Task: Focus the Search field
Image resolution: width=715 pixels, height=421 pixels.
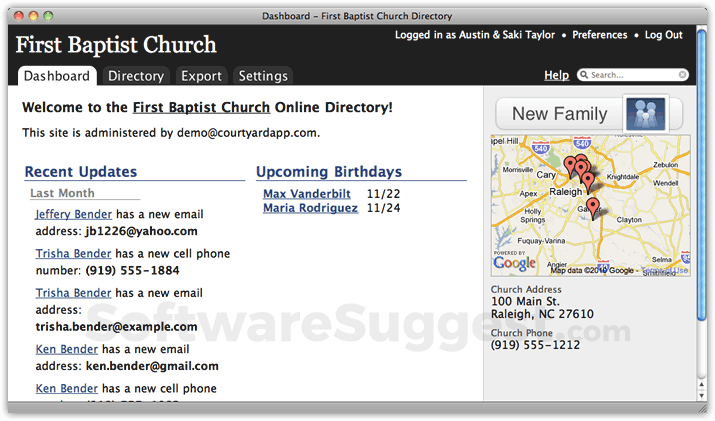Action: click(x=633, y=75)
